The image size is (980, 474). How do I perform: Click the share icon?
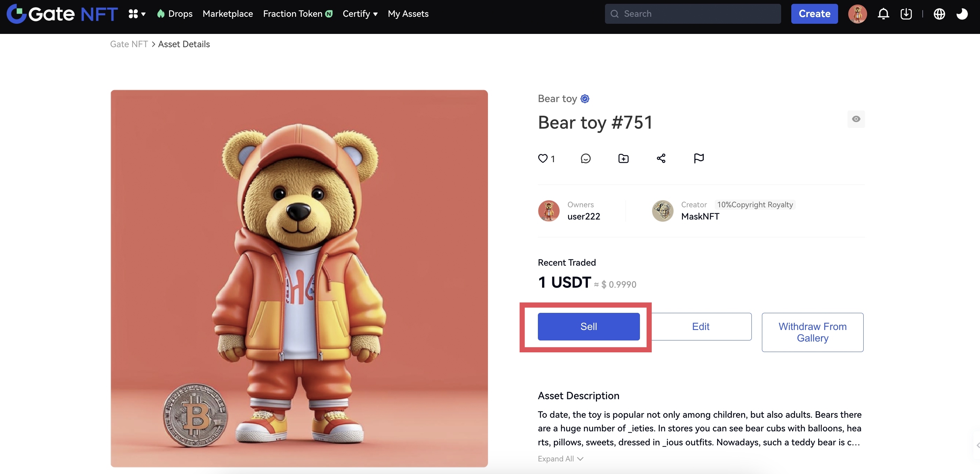coord(661,158)
